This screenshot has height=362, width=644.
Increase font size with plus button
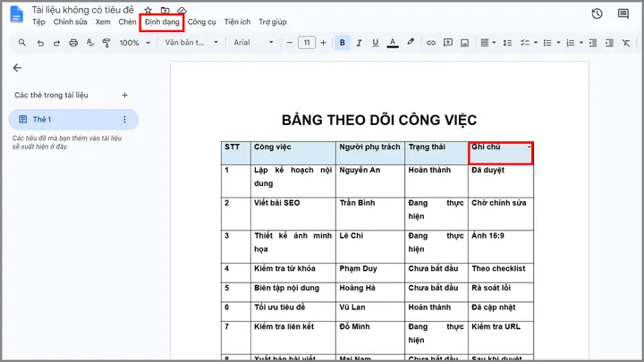point(323,43)
